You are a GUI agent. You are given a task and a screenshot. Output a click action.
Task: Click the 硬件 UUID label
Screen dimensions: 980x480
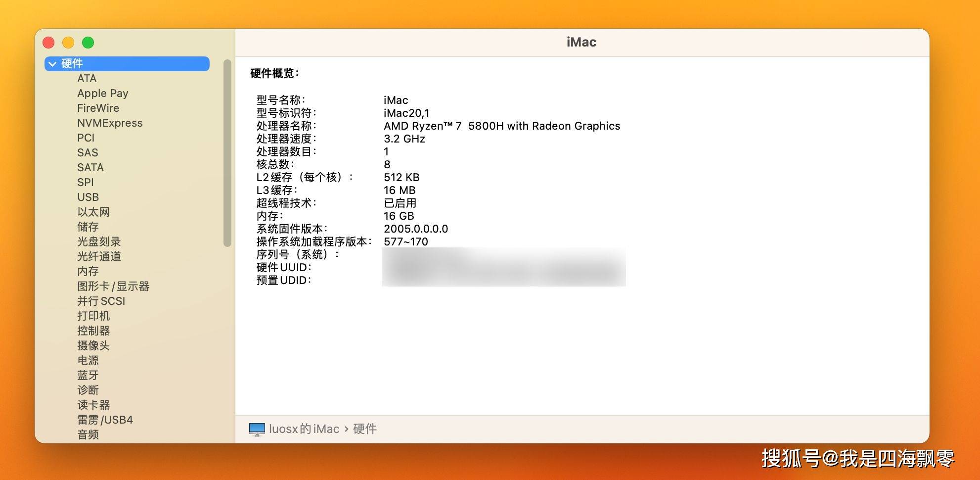(284, 268)
